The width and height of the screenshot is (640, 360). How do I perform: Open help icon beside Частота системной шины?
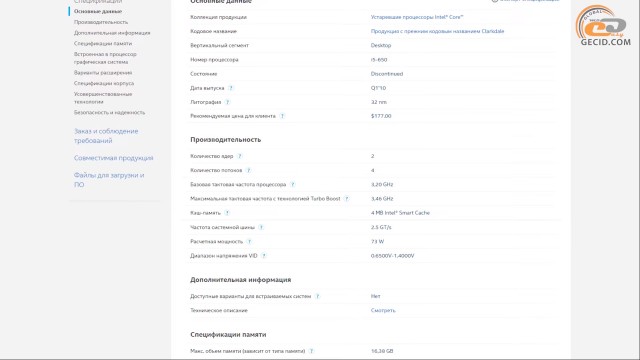pos(261,227)
